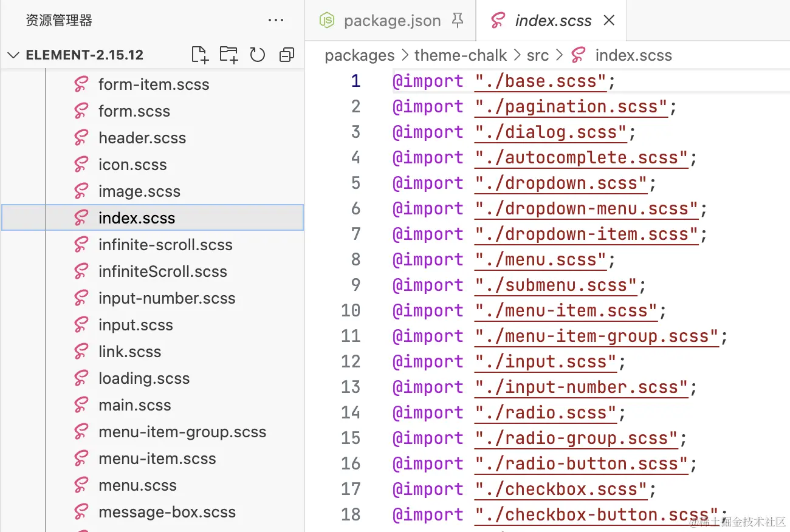790x532 pixels.
Task: Click the New Folder icon in explorer header
Action: (228, 55)
